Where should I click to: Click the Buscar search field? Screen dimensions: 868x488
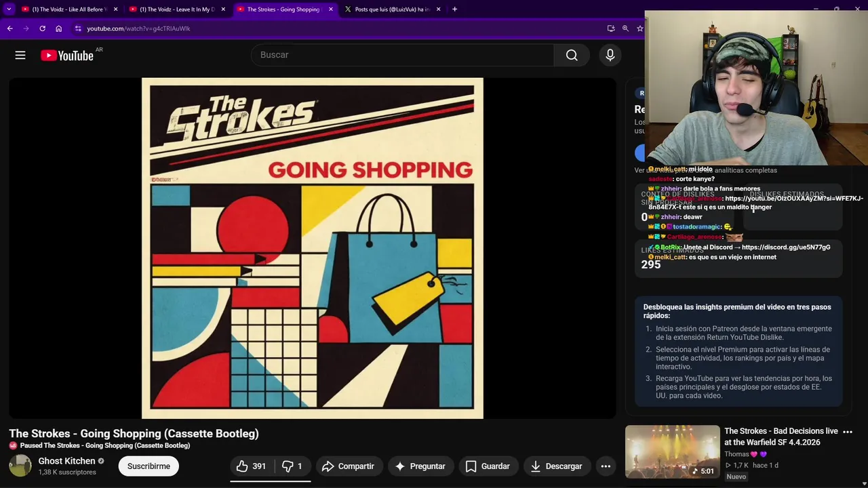(402, 55)
